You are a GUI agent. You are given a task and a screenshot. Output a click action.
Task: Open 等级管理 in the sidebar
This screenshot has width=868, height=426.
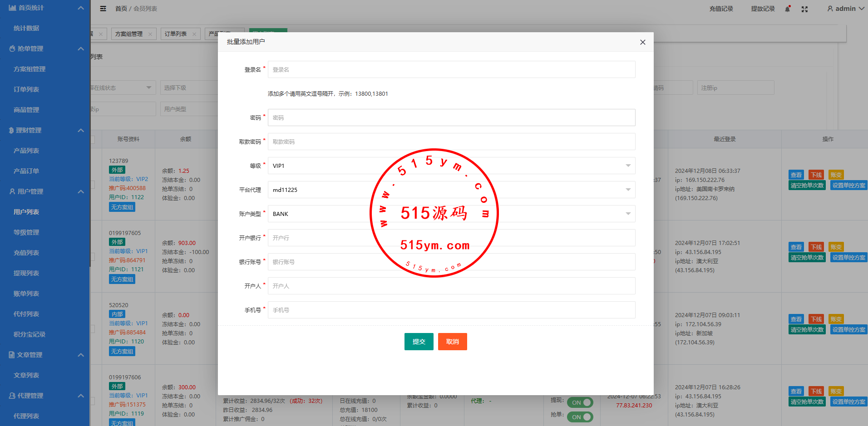click(x=26, y=232)
